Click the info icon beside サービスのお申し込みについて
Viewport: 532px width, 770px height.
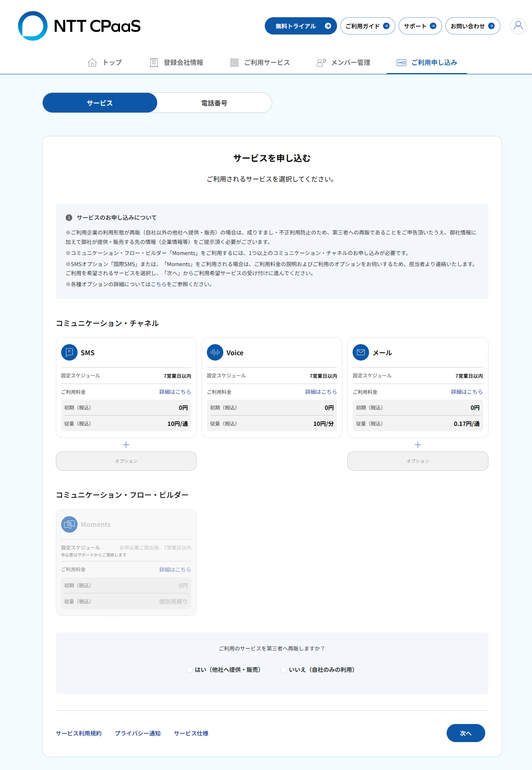tap(69, 218)
